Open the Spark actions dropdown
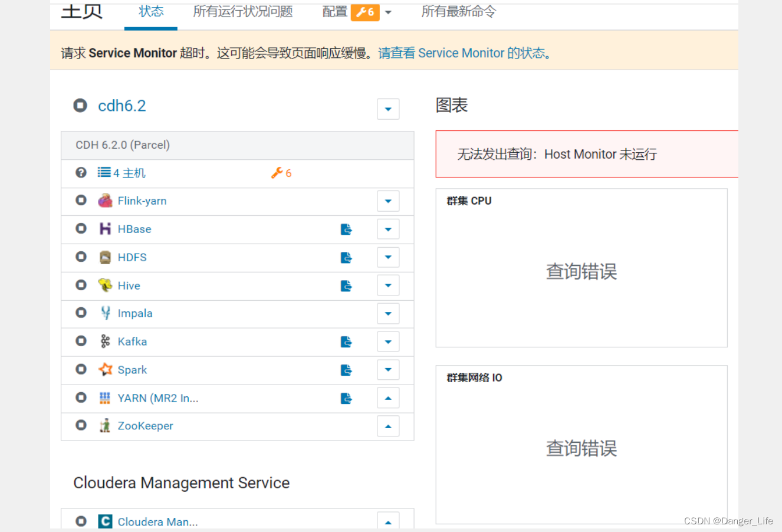This screenshot has width=782, height=532. pos(388,370)
